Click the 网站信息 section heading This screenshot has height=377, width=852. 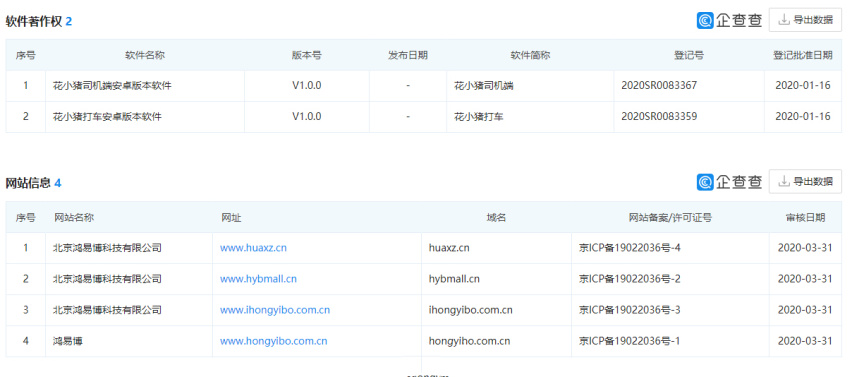(x=28, y=183)
